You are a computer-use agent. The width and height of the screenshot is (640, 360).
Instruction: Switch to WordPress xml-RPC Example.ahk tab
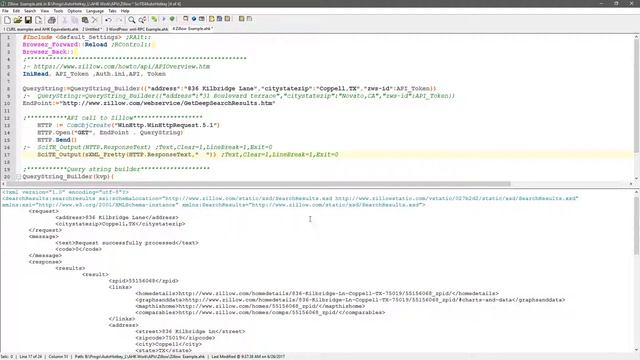point(137,29)
